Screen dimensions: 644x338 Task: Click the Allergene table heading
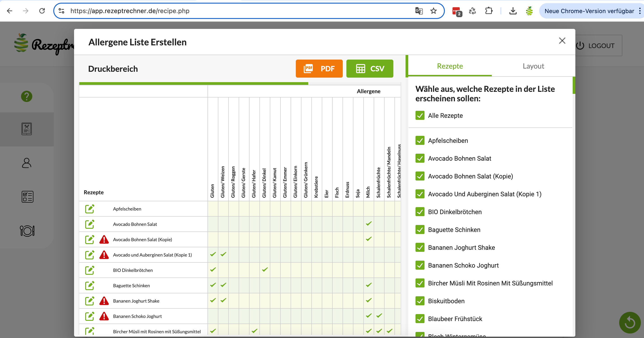click(369, 91)
